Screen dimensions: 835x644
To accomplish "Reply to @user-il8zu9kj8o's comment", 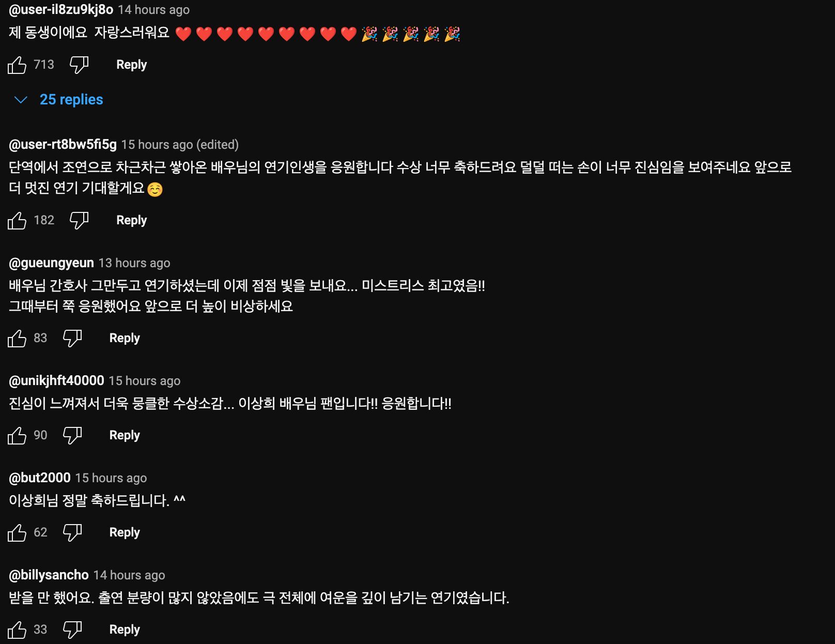I will (x=131, y=65).
